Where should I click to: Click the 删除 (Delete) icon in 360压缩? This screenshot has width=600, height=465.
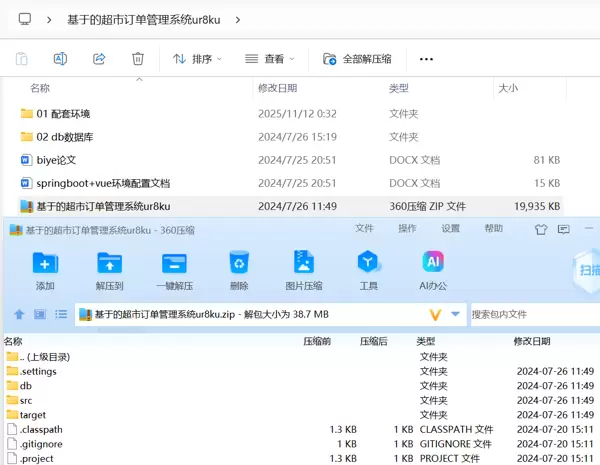(239, 264)
